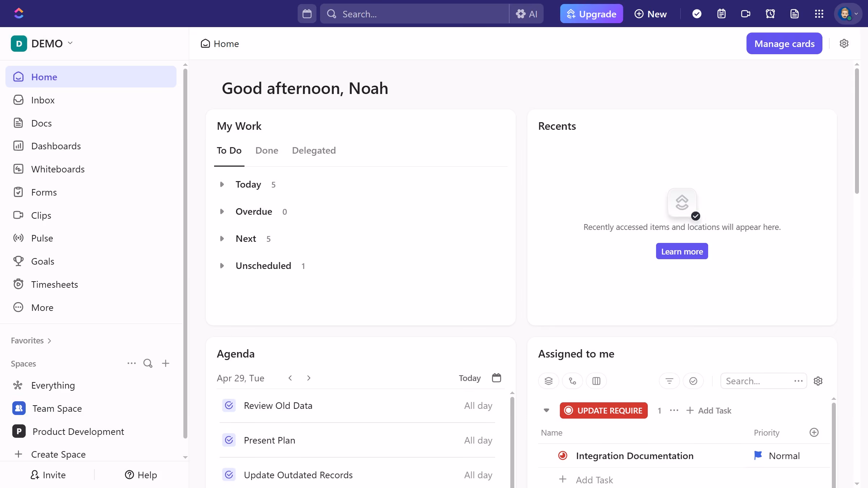868x488 pixels.
Task: Click main Search bar
Action: pos(414,14)
